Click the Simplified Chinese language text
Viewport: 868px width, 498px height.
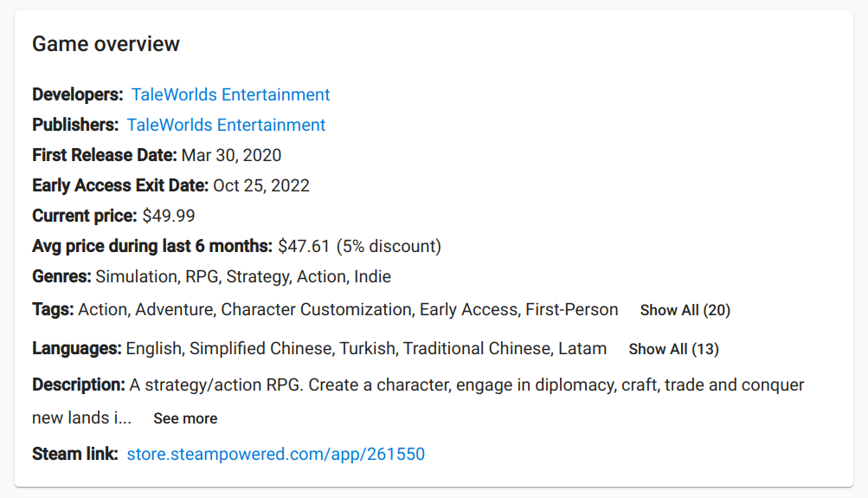(260, 349)
